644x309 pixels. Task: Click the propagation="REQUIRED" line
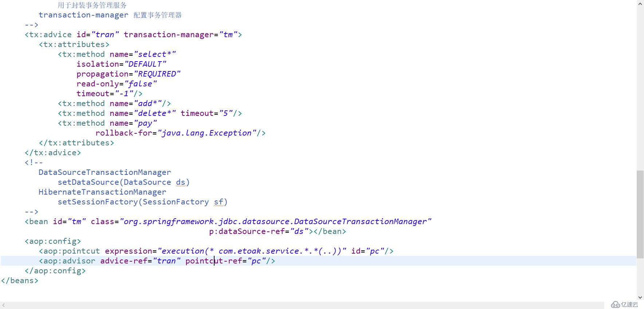click(x=129, y=74)
